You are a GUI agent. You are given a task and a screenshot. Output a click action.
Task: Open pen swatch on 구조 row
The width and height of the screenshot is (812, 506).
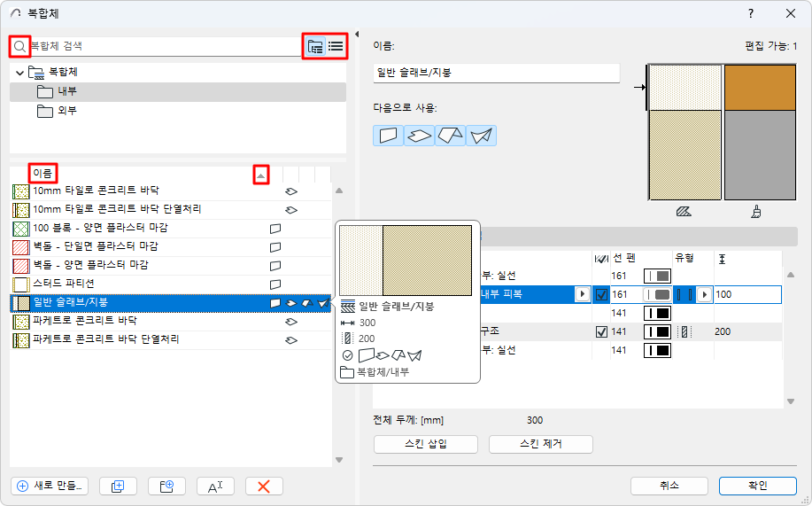657,331
